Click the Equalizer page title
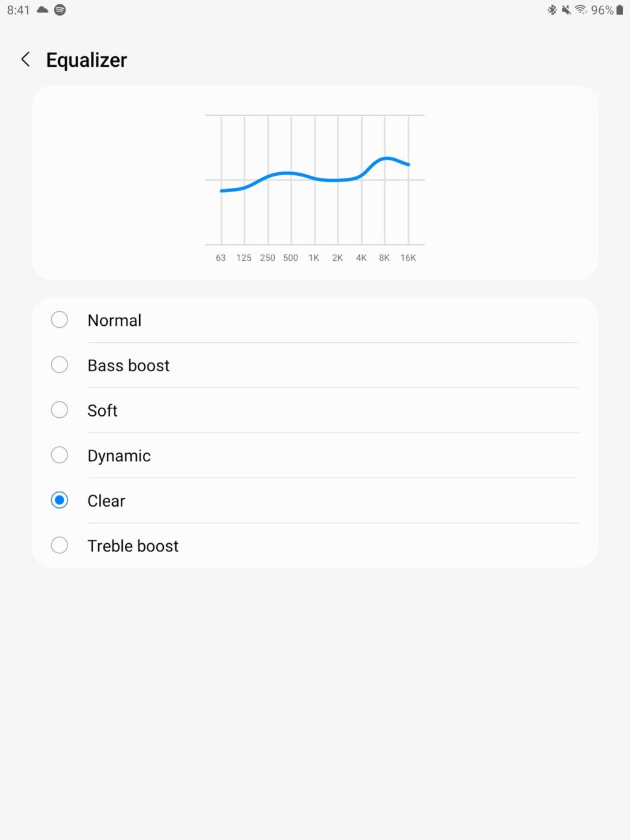Image resolution: width=630 pixels, height=840 pixels. [x=86, y=60]
